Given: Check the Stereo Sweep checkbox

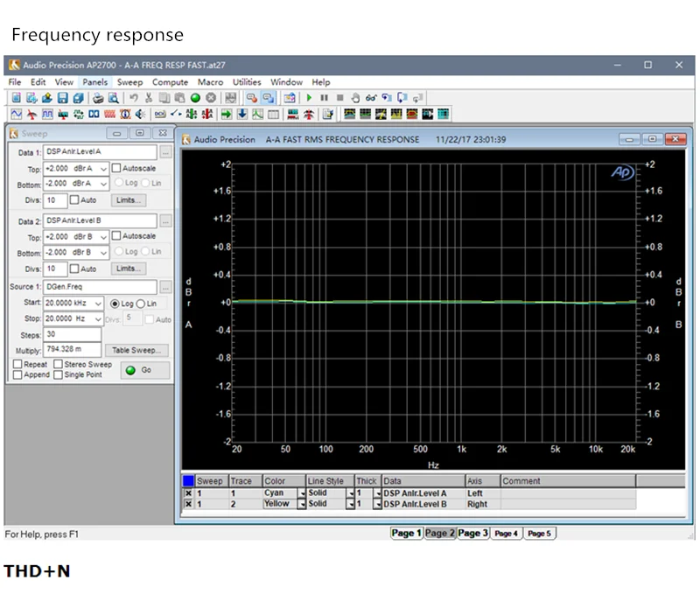Looking at the screenshot, I should 58,364.
